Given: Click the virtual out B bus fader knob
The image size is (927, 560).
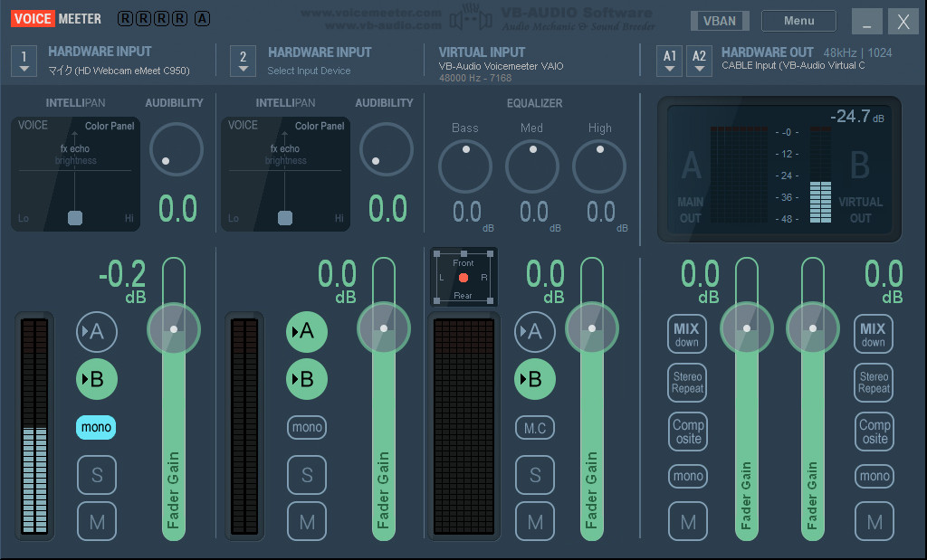Looking at the screenshot, I should tap(813, 328).
